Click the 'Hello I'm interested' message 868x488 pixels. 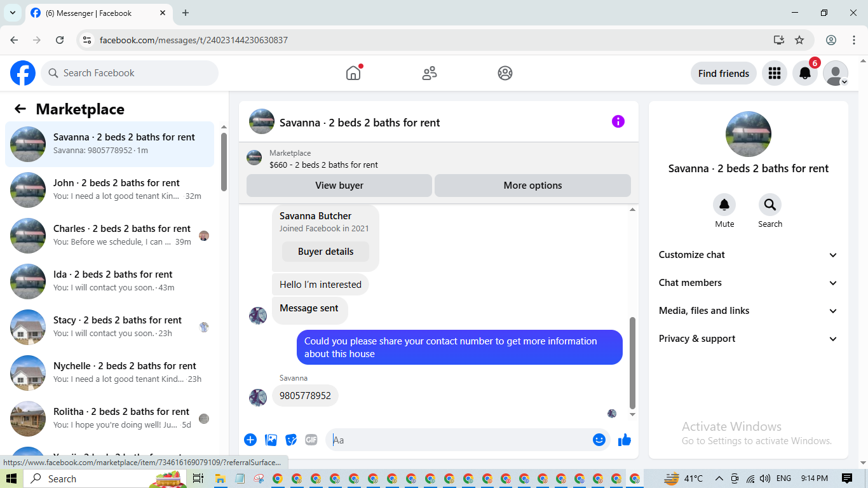320,285
